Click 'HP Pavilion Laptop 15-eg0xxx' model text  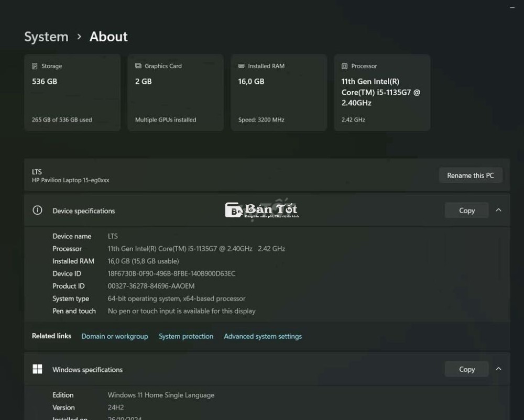70,180
